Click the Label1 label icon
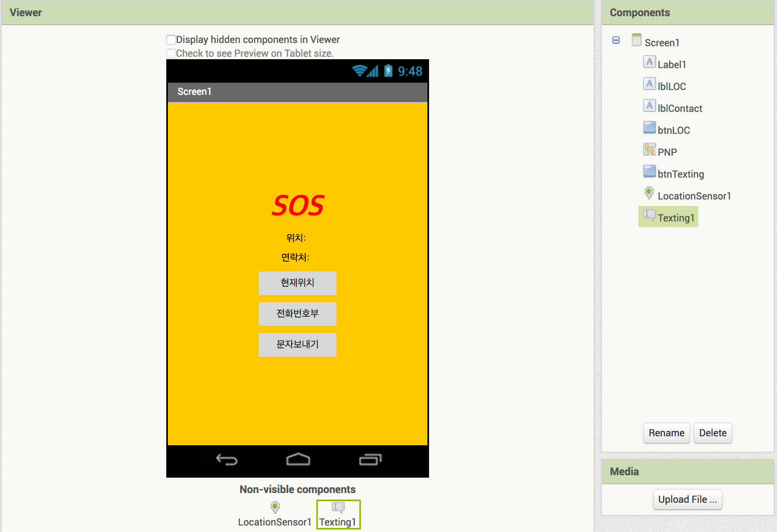777x532 pixels. [649, 62]
